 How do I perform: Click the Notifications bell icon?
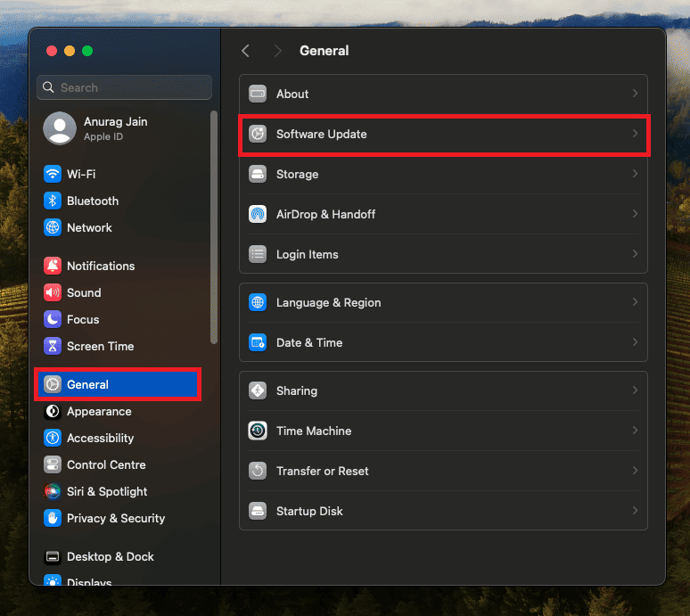click(53, 266)
